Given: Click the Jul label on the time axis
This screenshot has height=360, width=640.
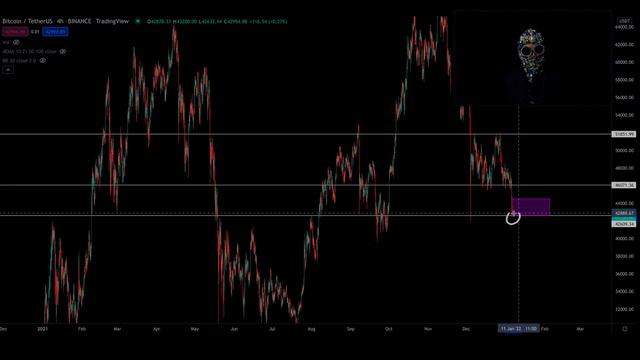Looking at the screenshot, I should click(x=272, y=329).
